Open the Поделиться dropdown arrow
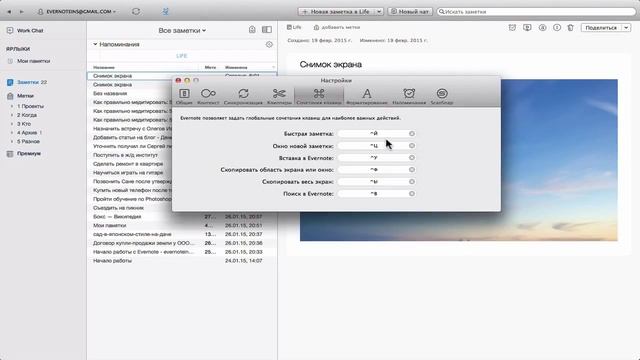Screen dimensions: 640x360 pyautogui.click(x=626, y=28)
